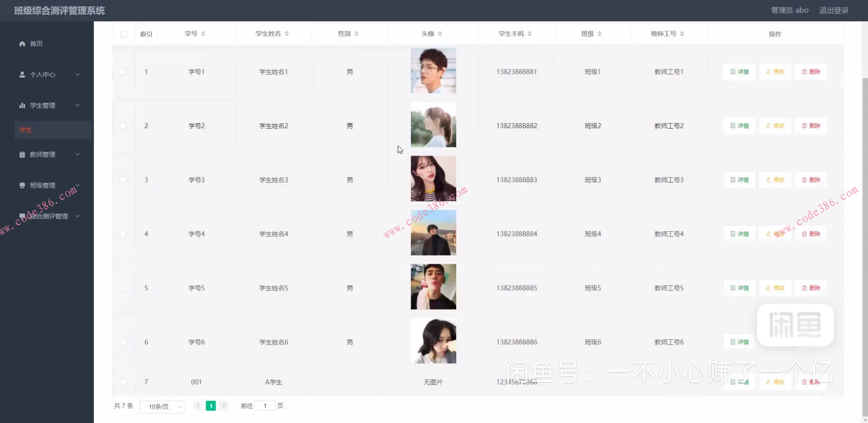The image size is (868, 423).
Task: Toggle the select-all checkbox in table header
Action: 123,33
